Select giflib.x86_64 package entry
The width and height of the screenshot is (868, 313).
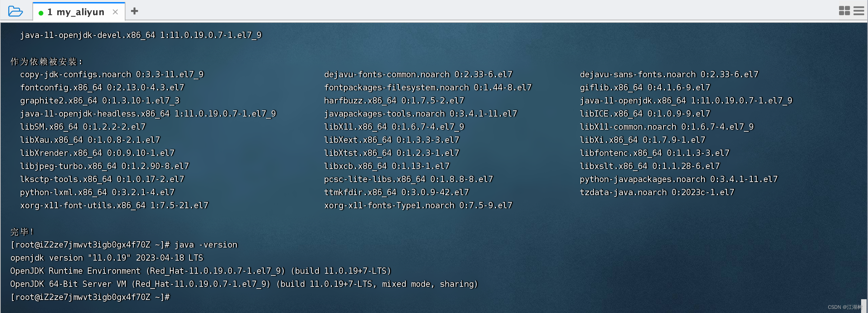[645, 88]
